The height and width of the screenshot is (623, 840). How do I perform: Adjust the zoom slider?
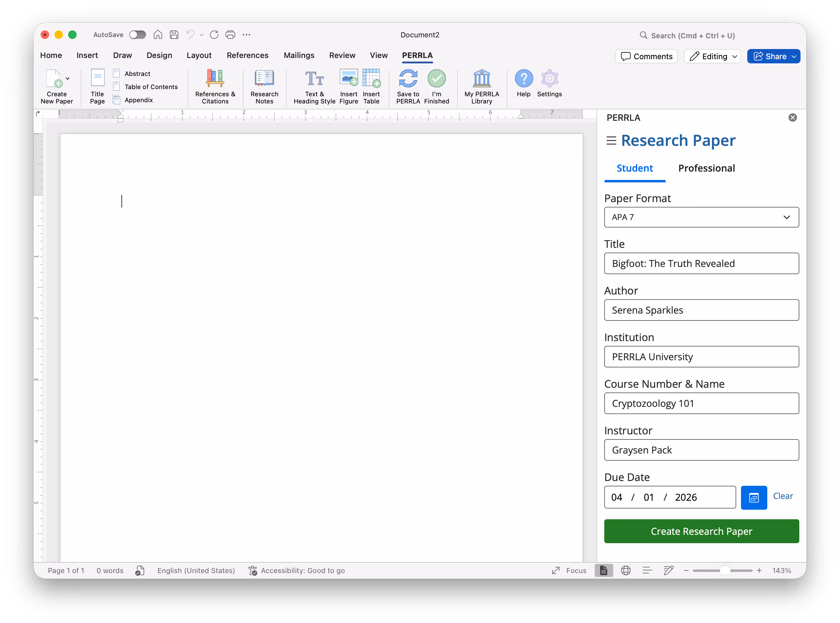click(723, 570)
